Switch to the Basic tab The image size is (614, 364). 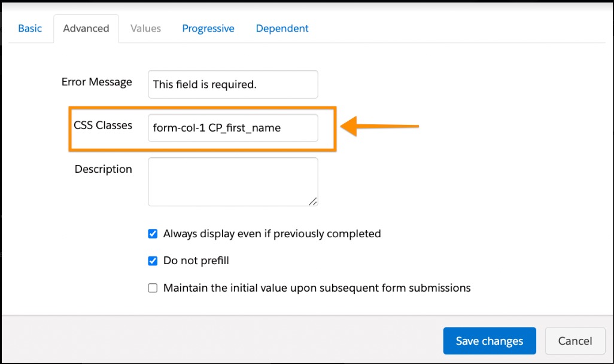click(x=30, y=28)
